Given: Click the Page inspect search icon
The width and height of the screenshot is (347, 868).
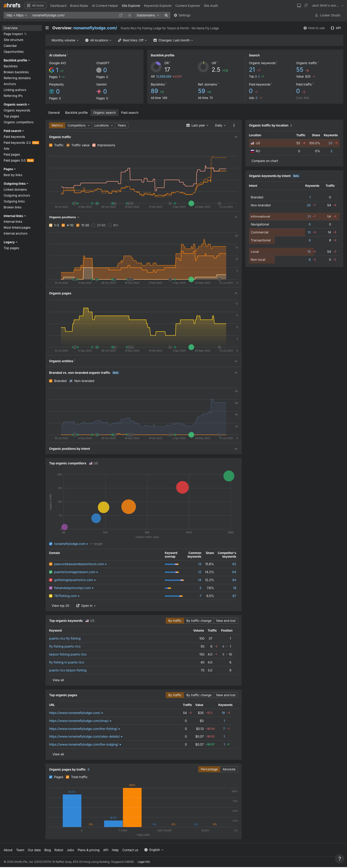Looking at the screenshot, I should coord(25,34).
